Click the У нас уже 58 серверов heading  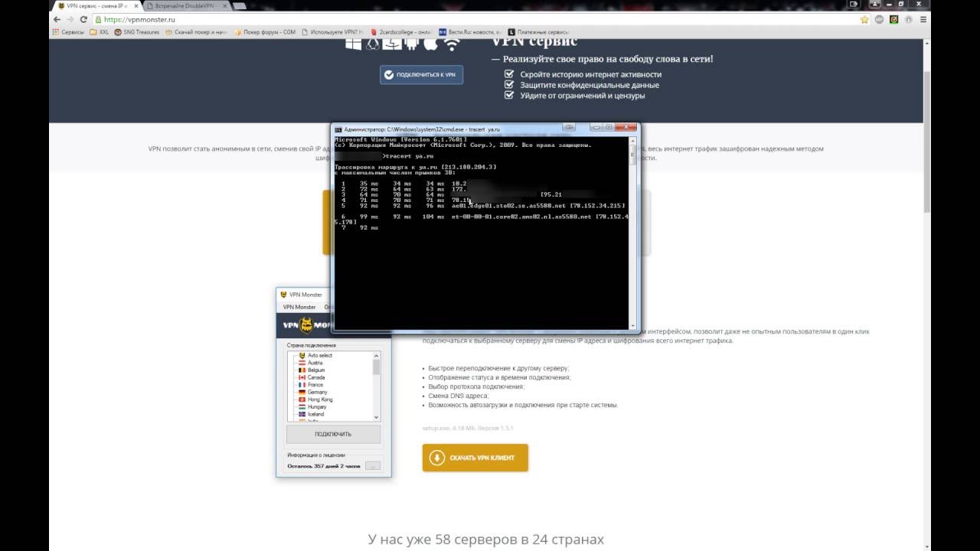pos(486,540)
